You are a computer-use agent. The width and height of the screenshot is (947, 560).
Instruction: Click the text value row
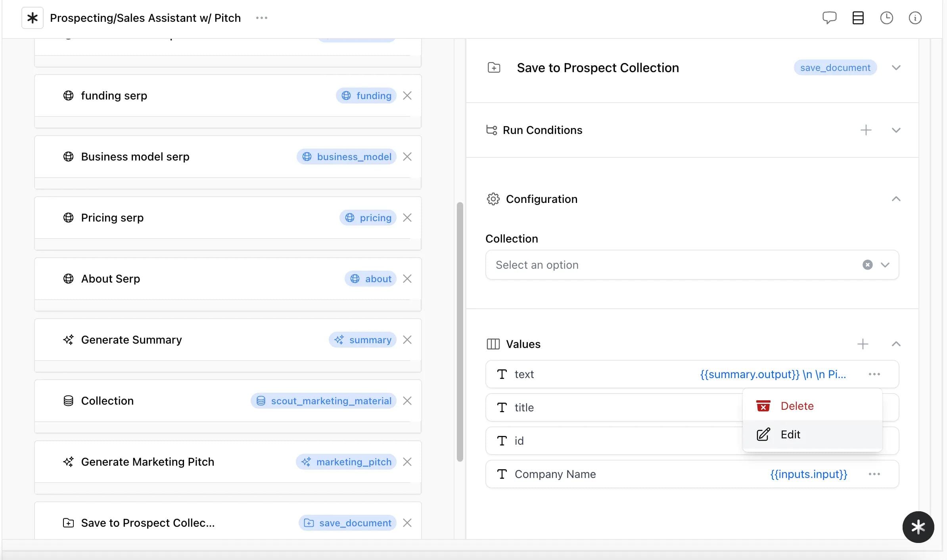coord(692,374)
